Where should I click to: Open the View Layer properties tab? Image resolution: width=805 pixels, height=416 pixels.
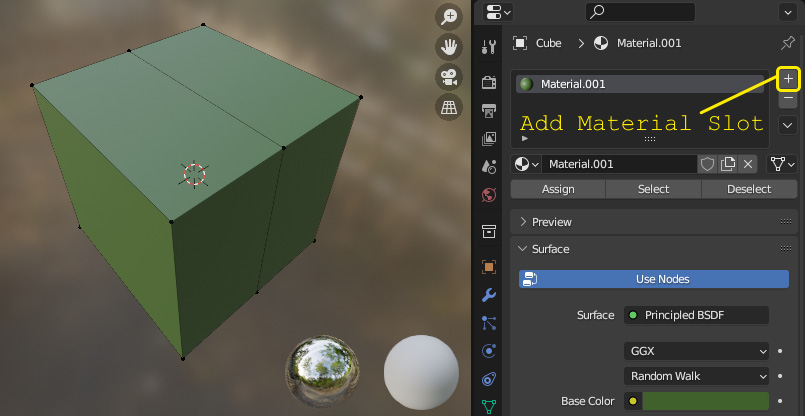click(489, 138)
